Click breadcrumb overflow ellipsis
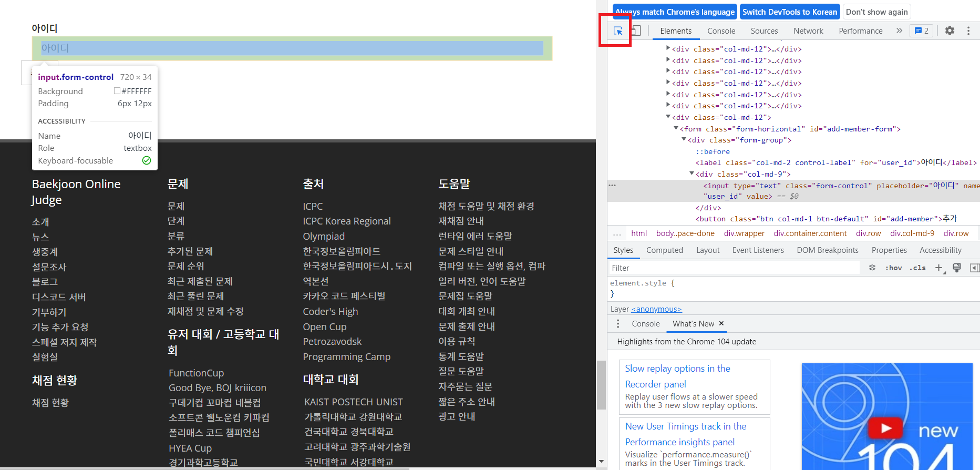Image resolution: width=980 pixels, height=470 pixels. (x=617, y=233)
